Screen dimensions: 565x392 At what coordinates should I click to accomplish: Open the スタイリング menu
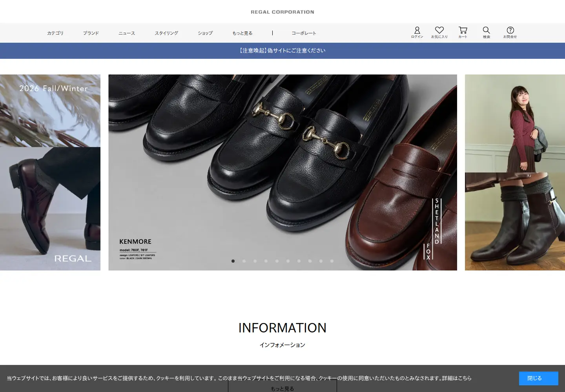tap(166, 33)
